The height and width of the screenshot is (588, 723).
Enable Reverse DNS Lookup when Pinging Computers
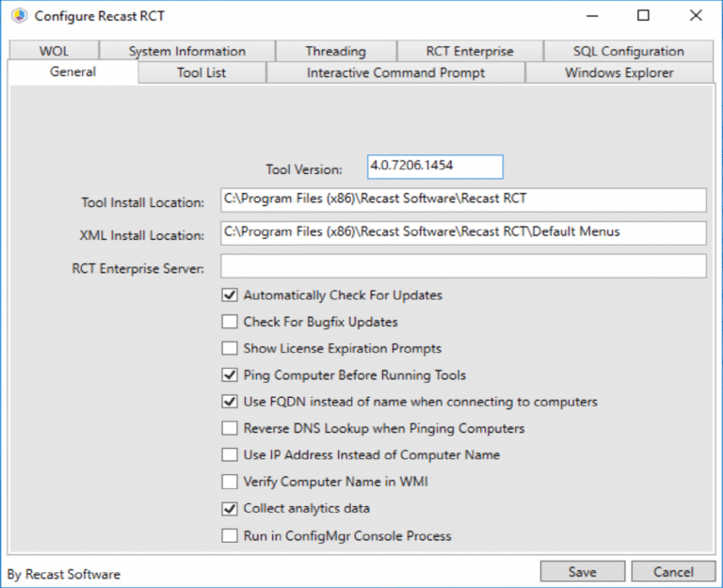pos(230,428)
